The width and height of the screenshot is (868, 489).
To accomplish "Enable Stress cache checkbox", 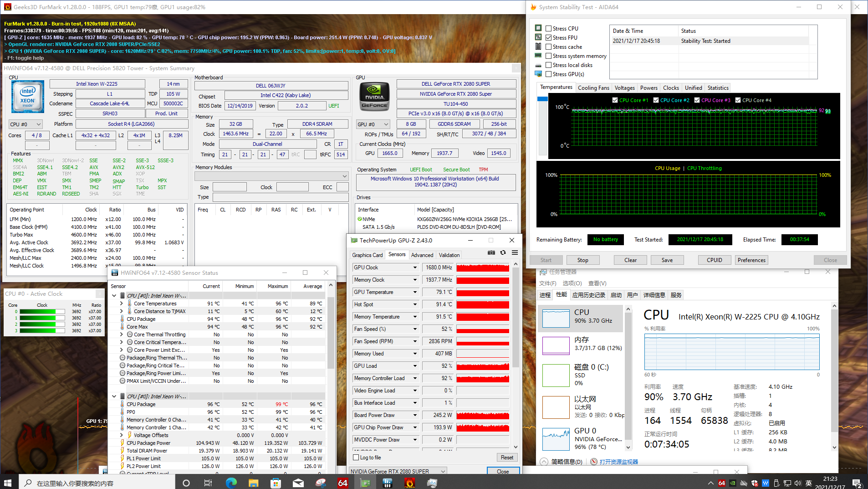I will [549, 46].
